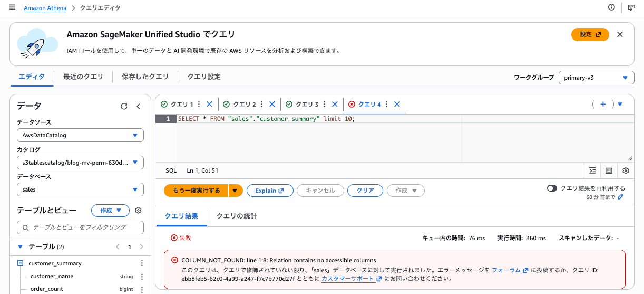This screenshot has height=294, width=644.
Task: Select the クエリ 4 tab
Action: click(369, 105)
